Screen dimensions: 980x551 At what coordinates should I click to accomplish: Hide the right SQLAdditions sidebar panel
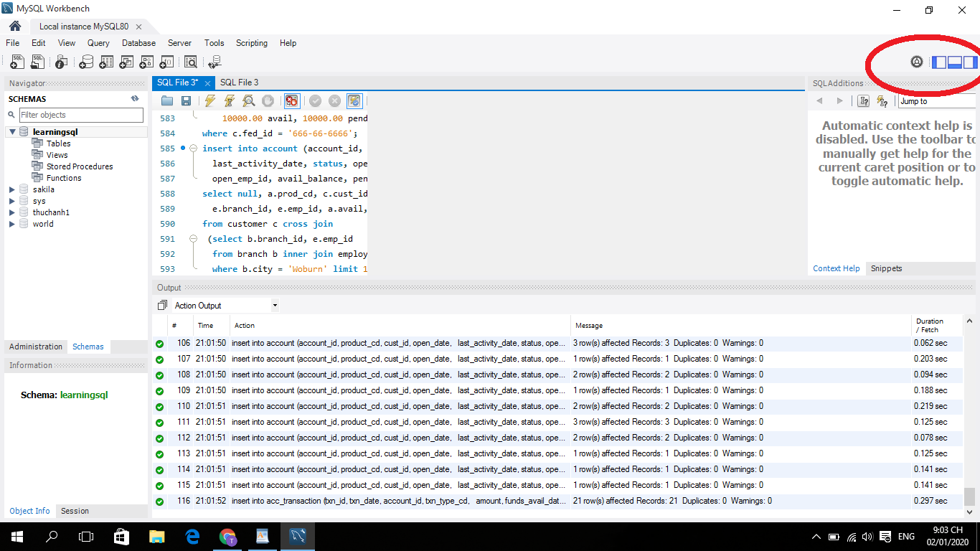(971, 62)
